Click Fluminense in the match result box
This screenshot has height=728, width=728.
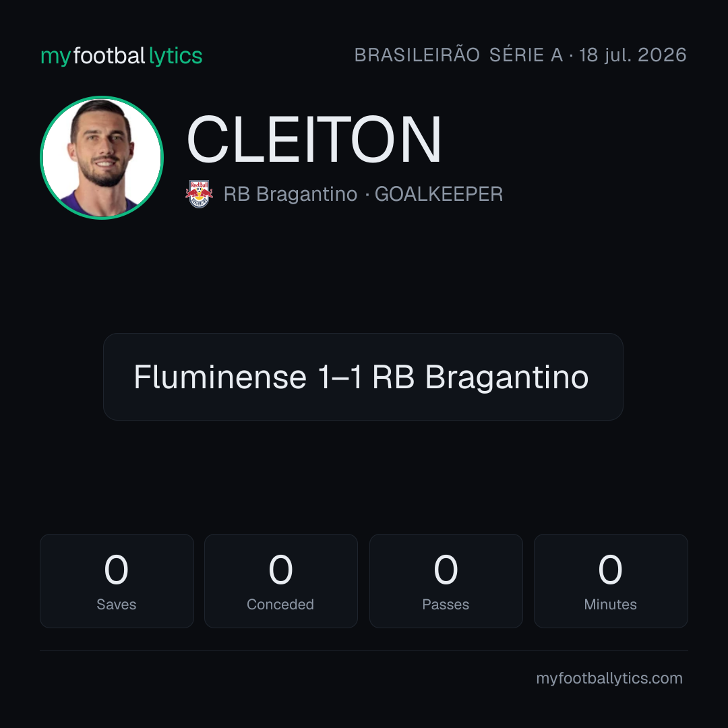(220, 377)
